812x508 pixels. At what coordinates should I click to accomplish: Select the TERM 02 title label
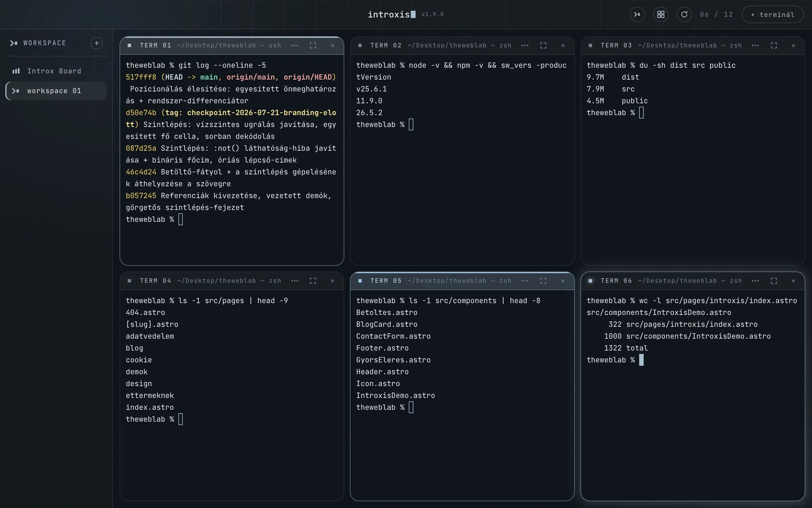pyautogui.click(x=386, y=45)
